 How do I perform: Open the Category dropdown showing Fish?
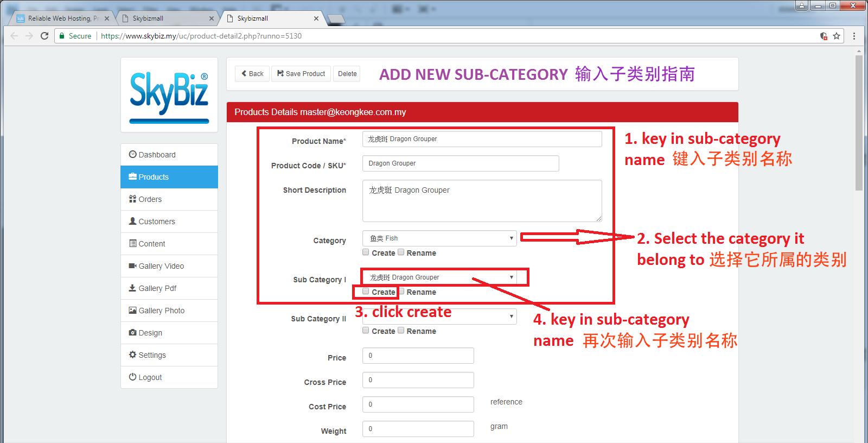tap(439, 238)
